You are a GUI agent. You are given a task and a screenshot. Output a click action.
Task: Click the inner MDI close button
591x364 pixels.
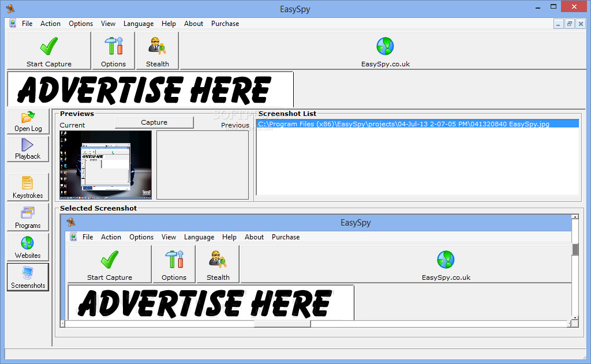point(581,24)
